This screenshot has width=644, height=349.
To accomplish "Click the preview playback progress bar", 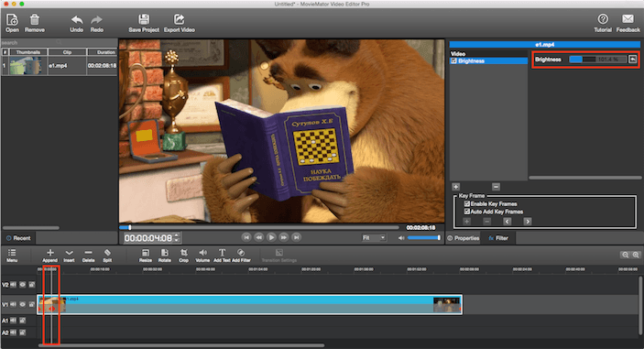I will [258, 227].
